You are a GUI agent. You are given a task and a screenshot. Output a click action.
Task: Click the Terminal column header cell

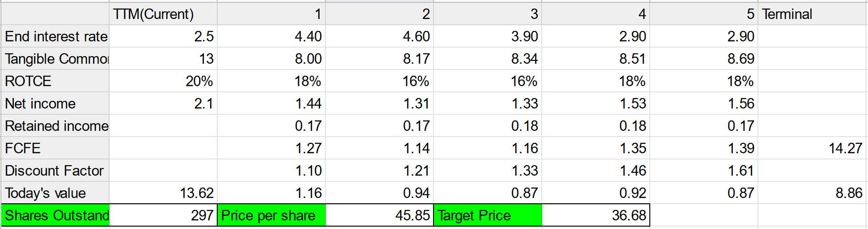click(x=812, y=14)
